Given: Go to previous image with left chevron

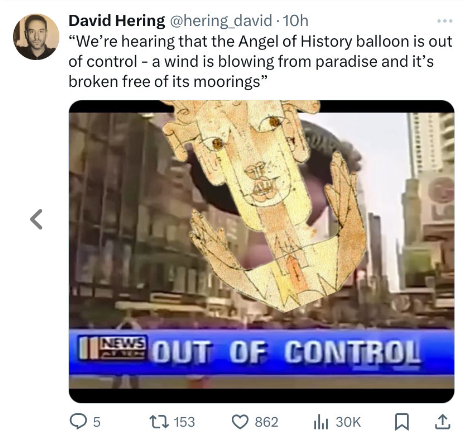Looking at the screenshot, I should pos(36,219).
